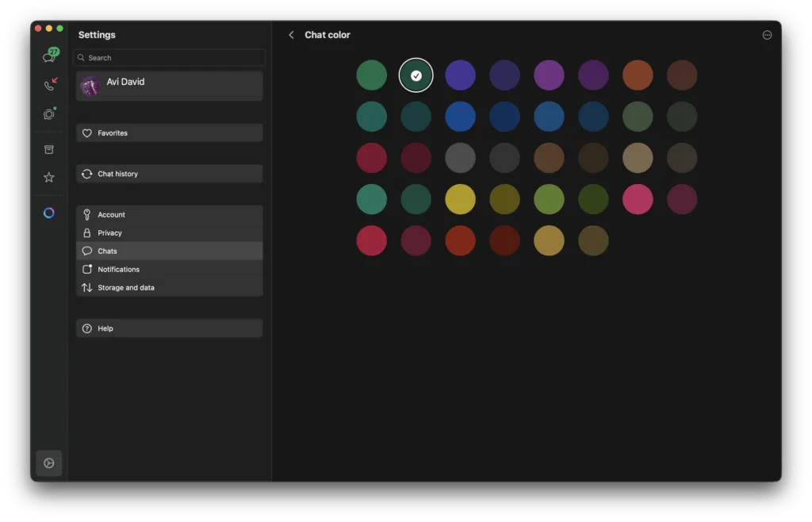
Task: Click the selected dark green swatch with checkmark
Action: pyautogui.click(x=416, y=75)
